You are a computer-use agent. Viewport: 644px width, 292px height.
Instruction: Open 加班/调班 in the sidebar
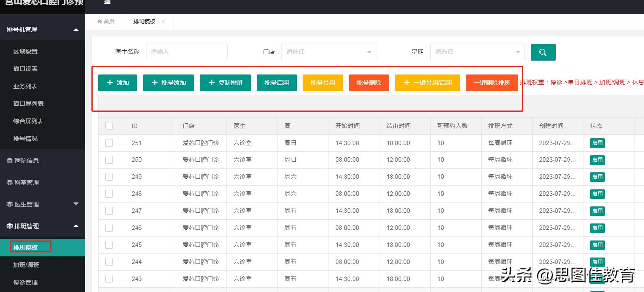coord(26,265)
